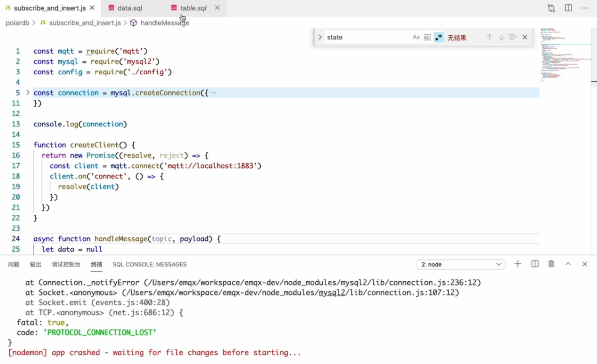Expand replace field in find widget
The height and width of the screenshot is (364, 597).
[320, 37]
